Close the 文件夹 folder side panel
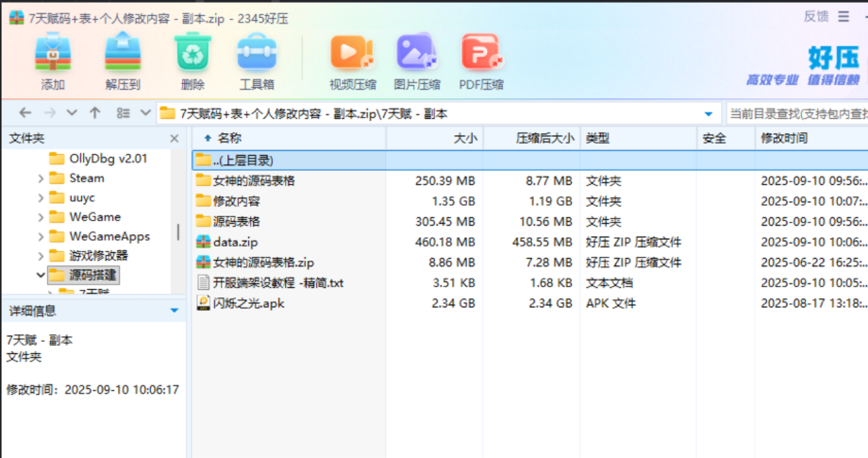 click(175, 139)
